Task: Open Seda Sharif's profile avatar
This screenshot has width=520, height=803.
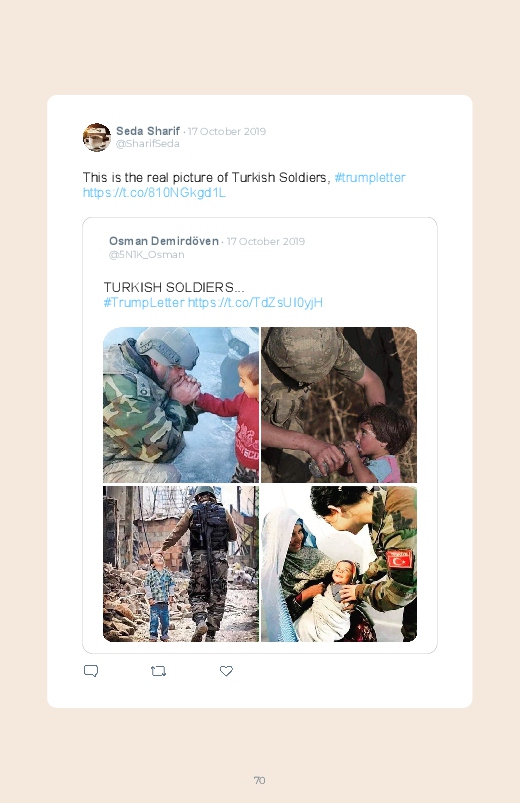Action: tap(97, 137)
